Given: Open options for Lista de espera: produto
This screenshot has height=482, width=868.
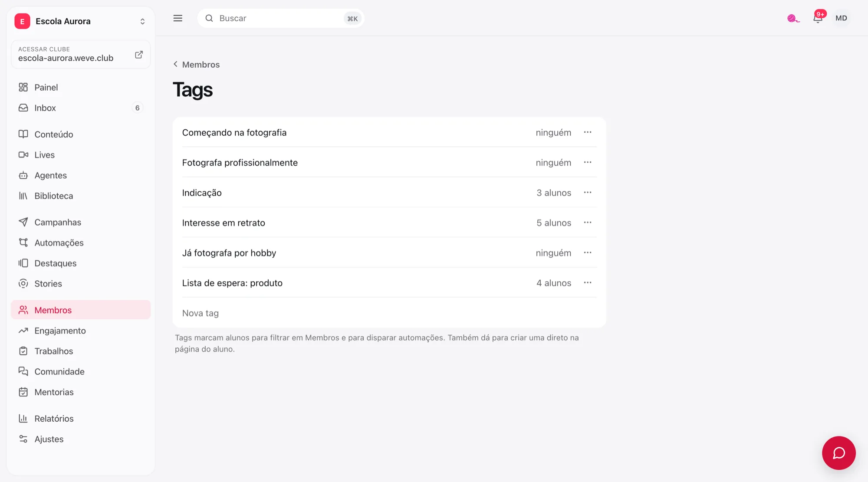Looking at the screenshot, I should pos(588,283).
